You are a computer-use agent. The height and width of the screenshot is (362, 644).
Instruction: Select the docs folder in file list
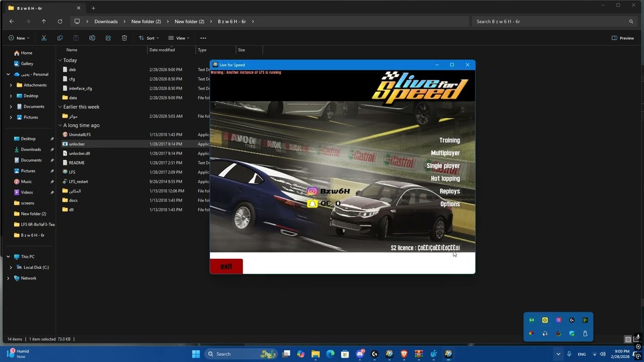tap(73, 200)
